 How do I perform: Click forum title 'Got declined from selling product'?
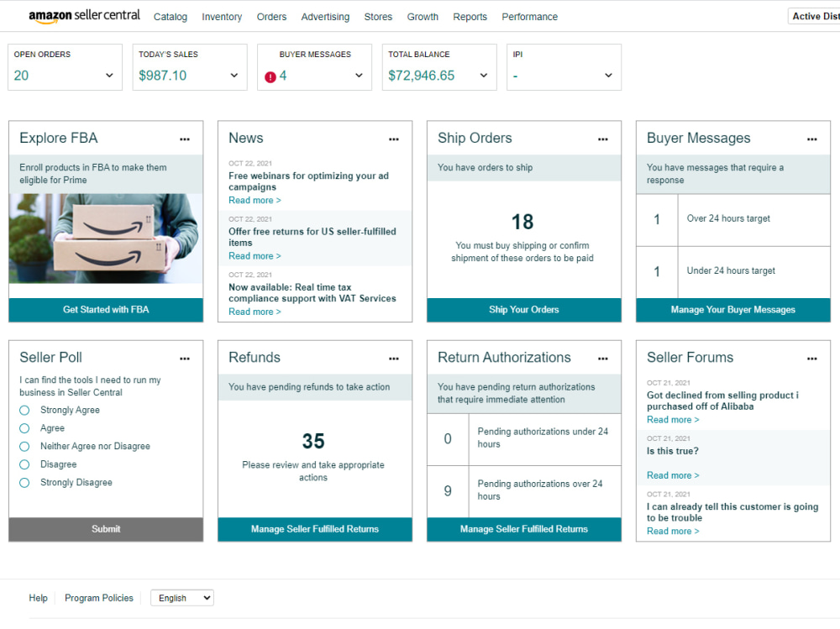722,401
